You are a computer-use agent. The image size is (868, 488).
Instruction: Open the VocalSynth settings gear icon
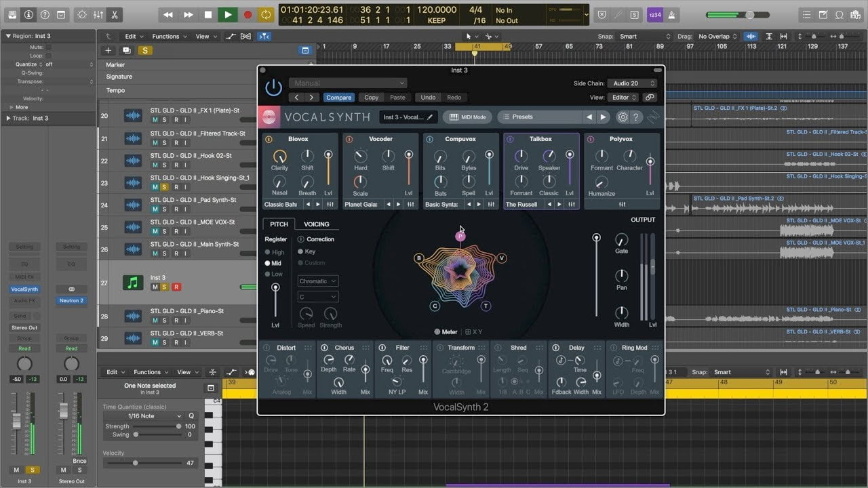pos(623,117)
